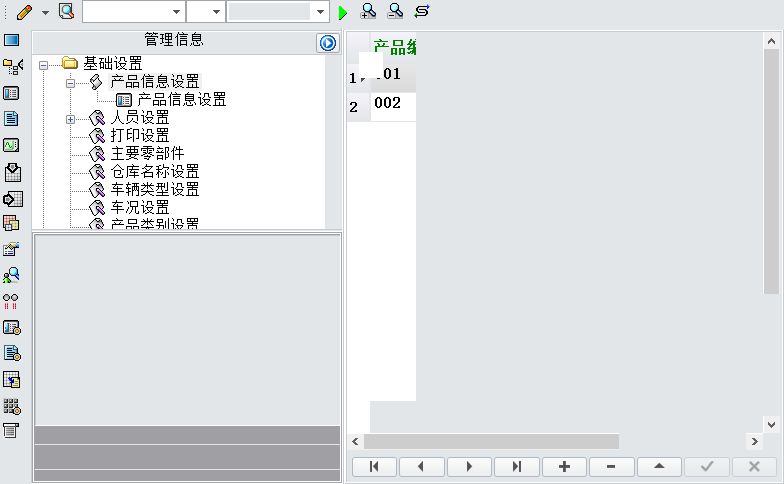Click the S-shaped refresh arrows icon
784x484 pixels.
click(x=422, y=12)
